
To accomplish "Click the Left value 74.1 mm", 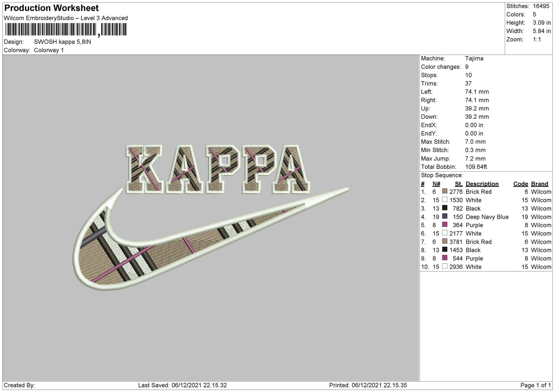I will [477, 92].
